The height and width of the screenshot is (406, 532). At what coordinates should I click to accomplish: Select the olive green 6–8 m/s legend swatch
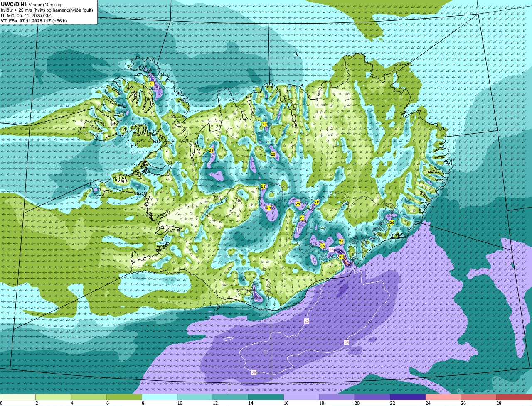(x=124, y=397)
